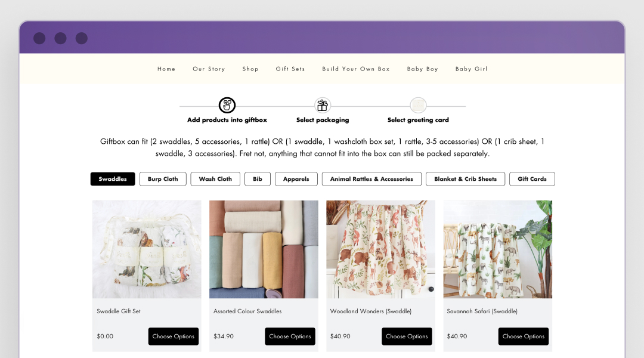Open Build Your Own Box page
Viewport: 644px width, 358px height.
tap(356, 69)
